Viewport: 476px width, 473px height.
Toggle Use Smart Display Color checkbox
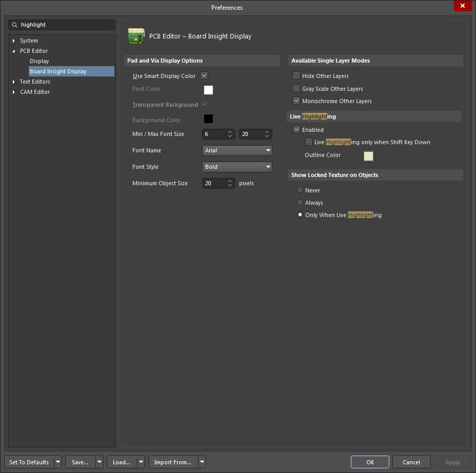(x=204, y=76)
